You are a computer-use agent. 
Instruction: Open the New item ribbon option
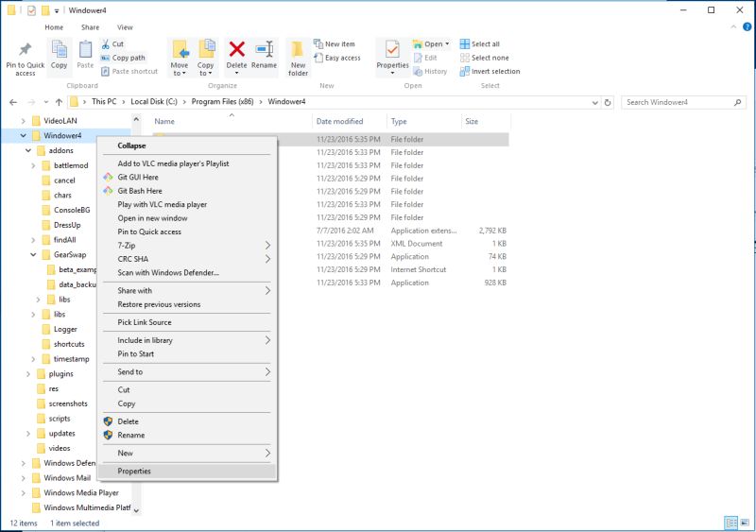point(335,43)
